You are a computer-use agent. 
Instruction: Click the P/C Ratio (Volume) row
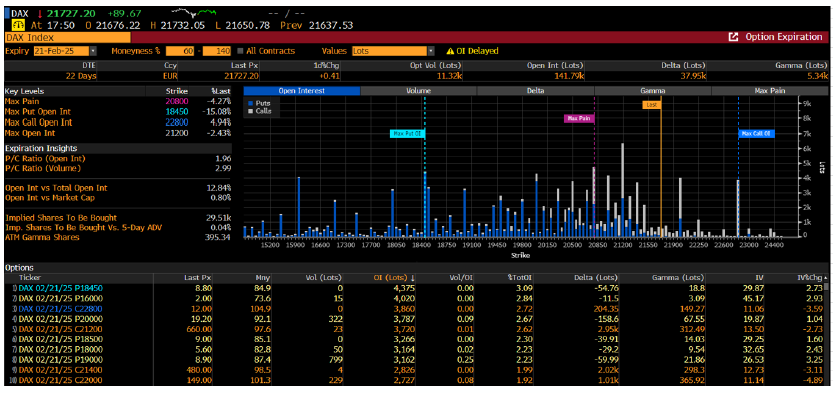[x=118, y=168]
